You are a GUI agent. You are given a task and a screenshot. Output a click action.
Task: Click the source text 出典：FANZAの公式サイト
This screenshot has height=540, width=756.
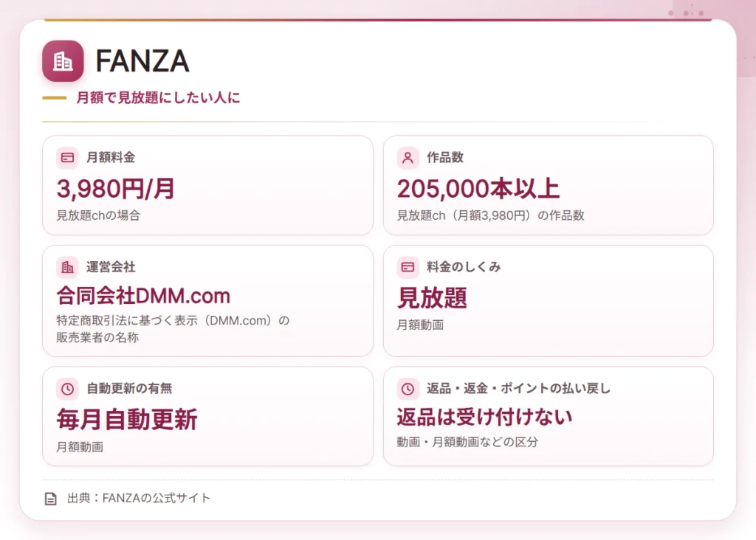(x=139, y=498)
